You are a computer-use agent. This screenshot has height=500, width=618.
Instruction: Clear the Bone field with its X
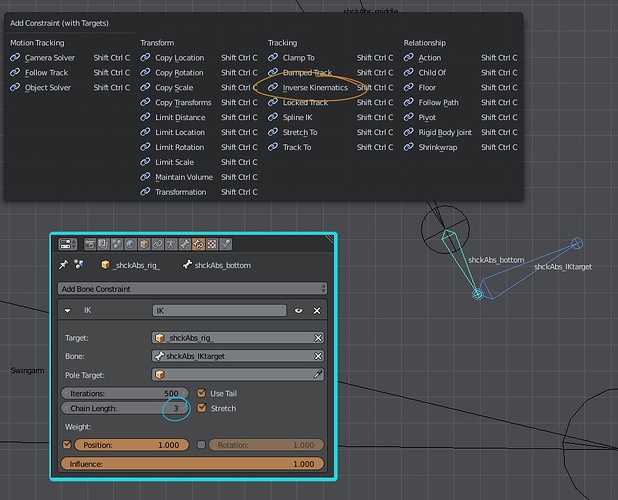(x=318, y=356)
